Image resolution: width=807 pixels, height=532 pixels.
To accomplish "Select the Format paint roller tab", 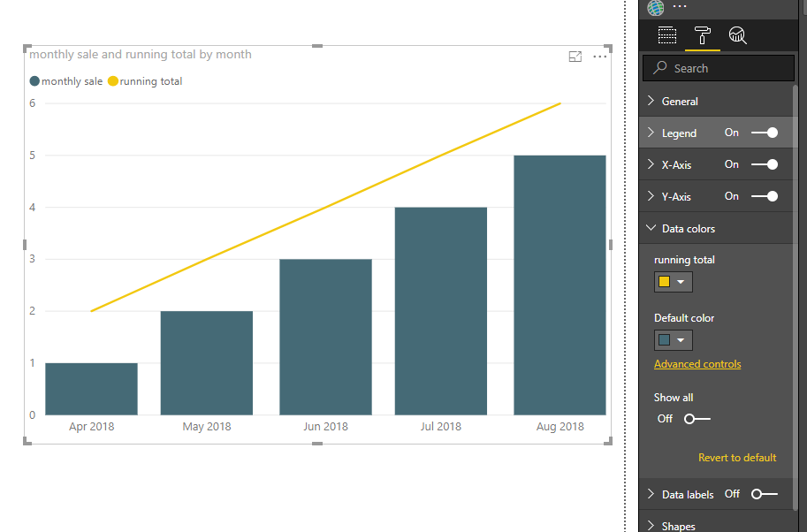I will pos(702,35).
